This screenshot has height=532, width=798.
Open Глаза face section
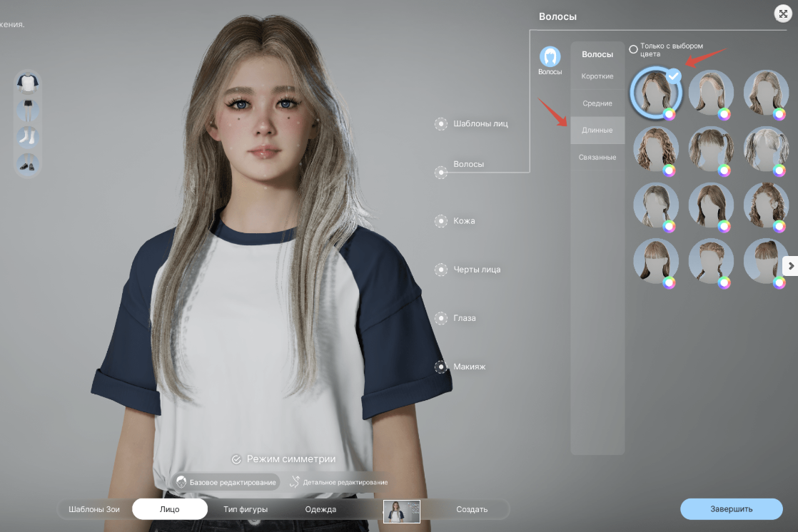coord(455,318)
